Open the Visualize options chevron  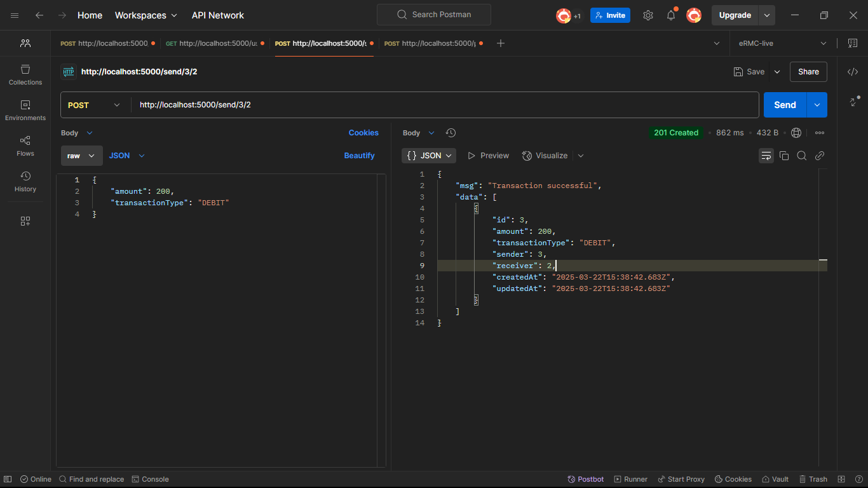(x=580, y=156)
